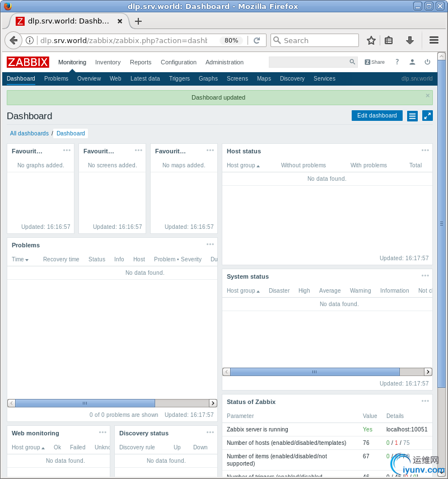The height and width of the screenshot is (479, 448).
Task: Click Edit dashboard button
Action: tap(377, 115)
